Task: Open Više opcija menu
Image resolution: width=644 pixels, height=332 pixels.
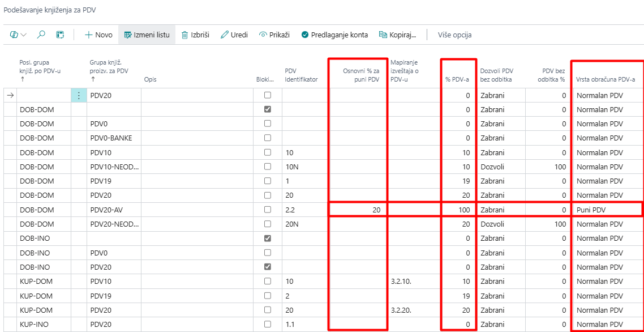Action: pos(454,35)
